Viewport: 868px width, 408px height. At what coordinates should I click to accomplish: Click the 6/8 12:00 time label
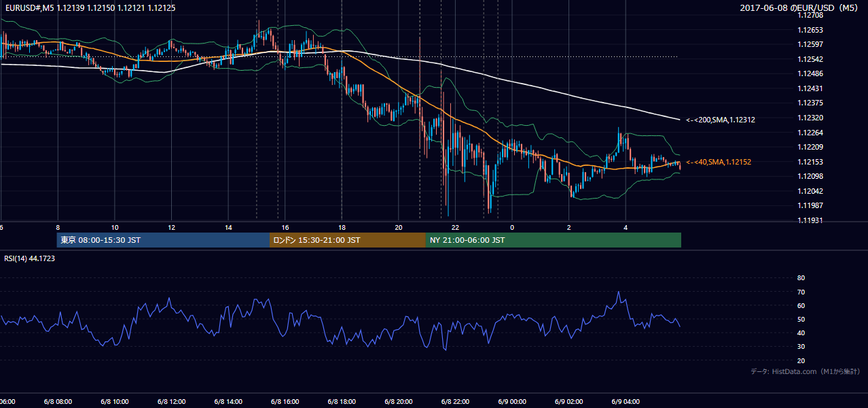tap(171, 401)
